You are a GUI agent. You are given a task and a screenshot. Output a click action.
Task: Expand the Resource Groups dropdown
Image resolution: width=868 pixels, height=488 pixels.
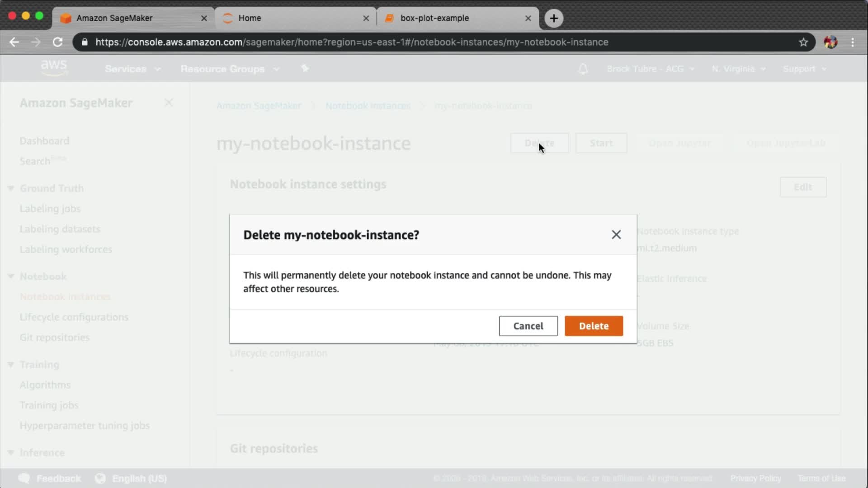[x=230, y=69]
